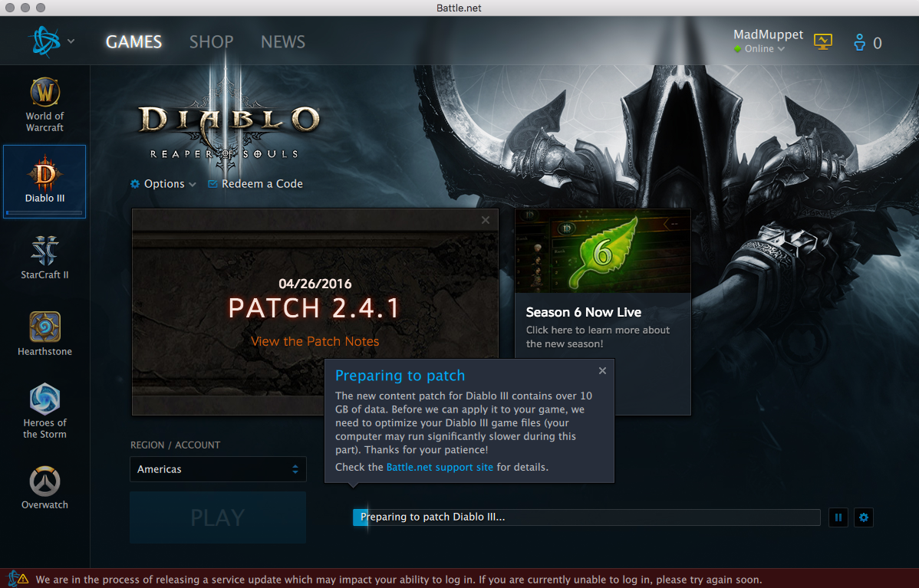
Task: Click the MadMuppet account name
Action: click(768, 34)
